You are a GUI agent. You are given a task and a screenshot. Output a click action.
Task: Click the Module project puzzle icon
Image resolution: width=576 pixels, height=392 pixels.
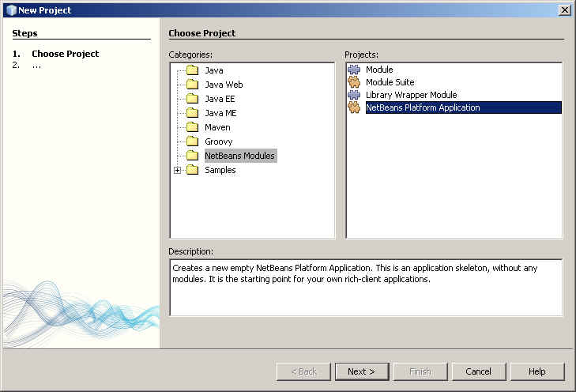[x=354, y=70]
